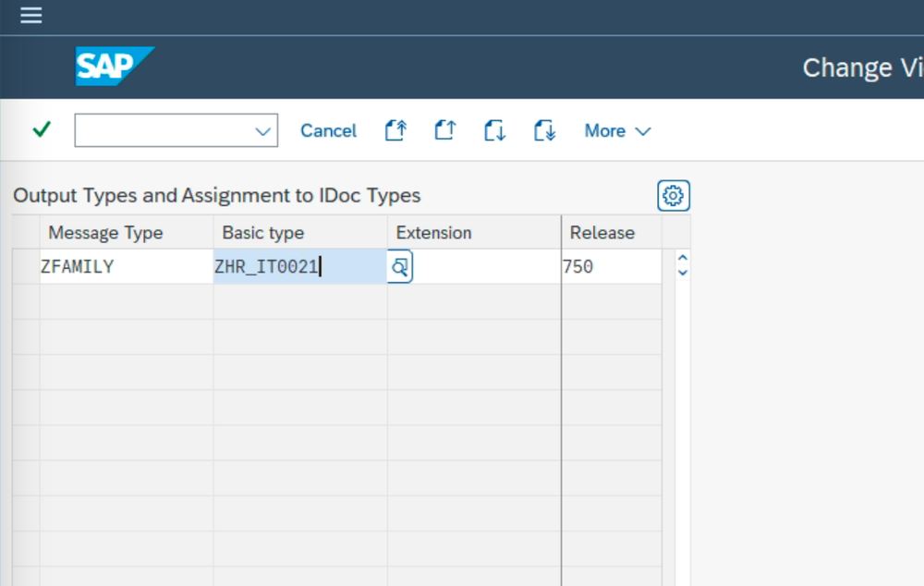Open the navigation hamburger menu

pyautogui.click(x=30, y=15)
